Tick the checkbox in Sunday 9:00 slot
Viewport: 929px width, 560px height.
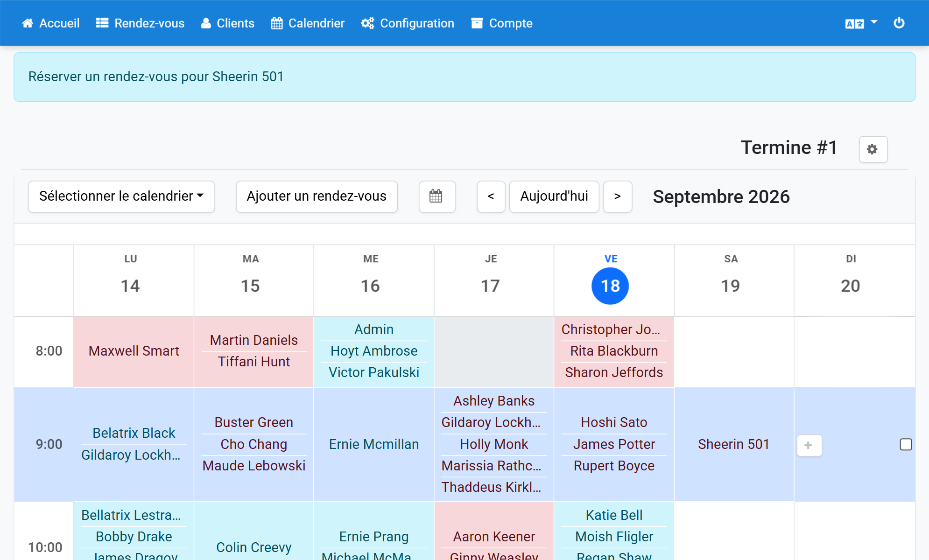906,445
